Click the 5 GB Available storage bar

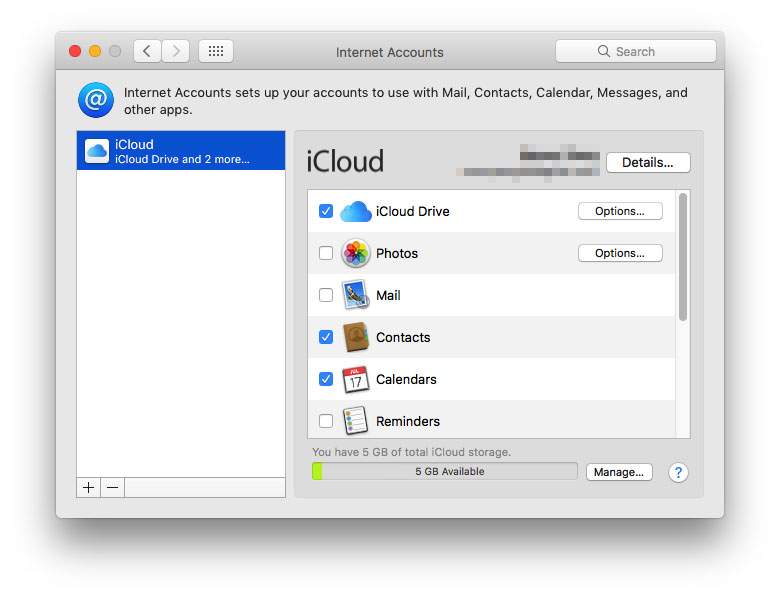pyautogui.click(x=445, y=472)
